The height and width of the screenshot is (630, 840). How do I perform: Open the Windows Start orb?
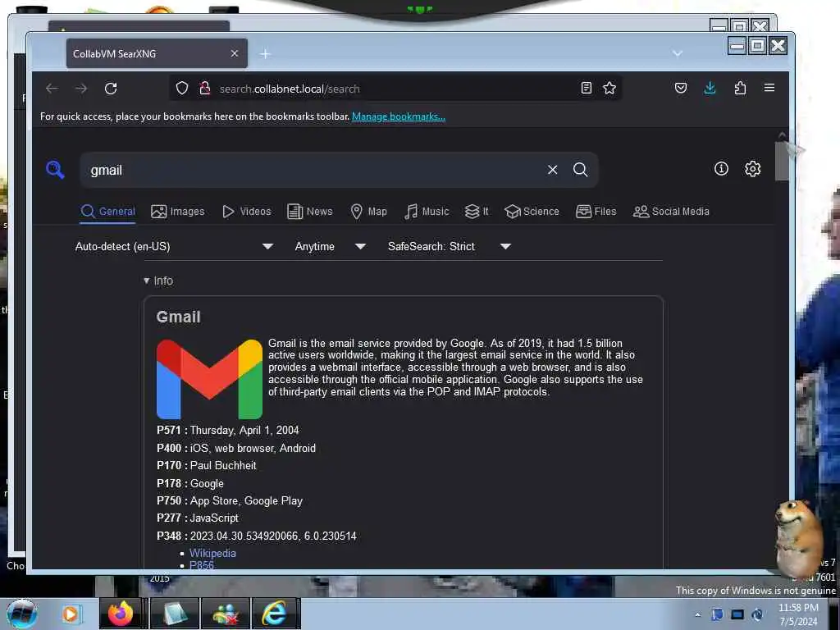click(x=21, y=614)
